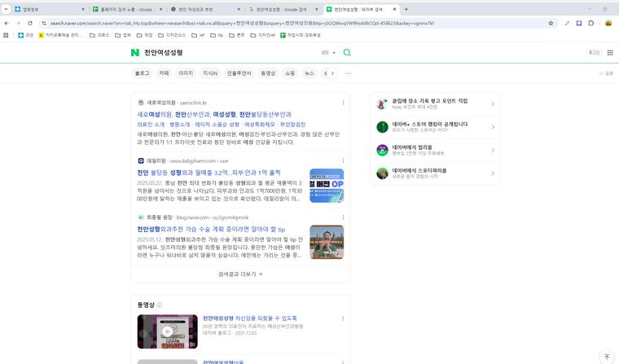The height and width of the screenshot is (364, 619).
Task: Reload the page with refresh icon
Action: [30, 24]
